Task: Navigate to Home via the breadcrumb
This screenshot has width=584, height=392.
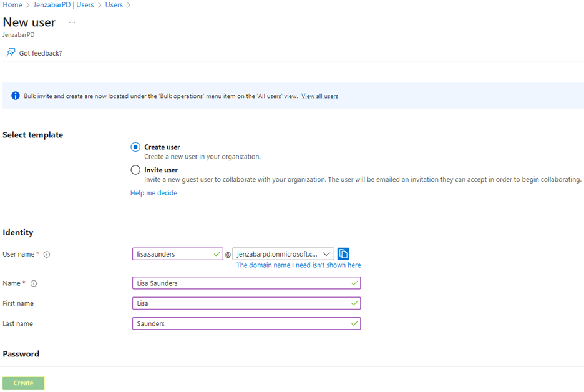Action: click(12, 5)
